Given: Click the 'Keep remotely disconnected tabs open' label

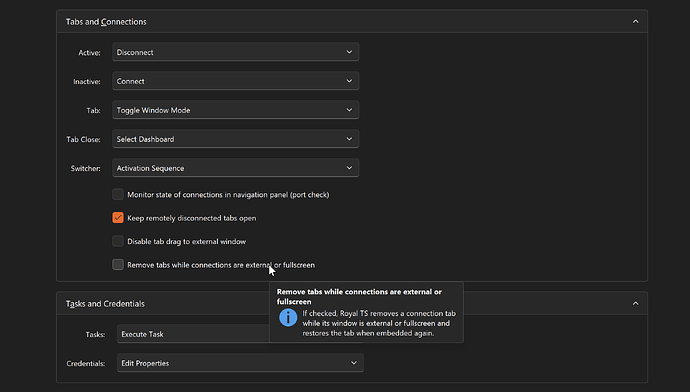Looking at the screenshot, I should pos(191,218).
